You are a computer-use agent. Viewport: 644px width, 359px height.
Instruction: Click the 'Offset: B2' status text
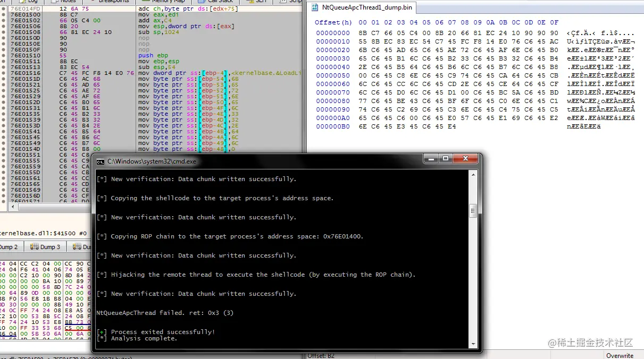coord(322,355)
